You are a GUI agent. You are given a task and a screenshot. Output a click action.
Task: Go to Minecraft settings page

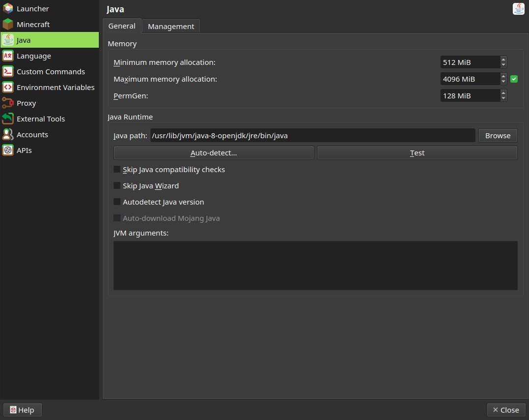point(50,24)
